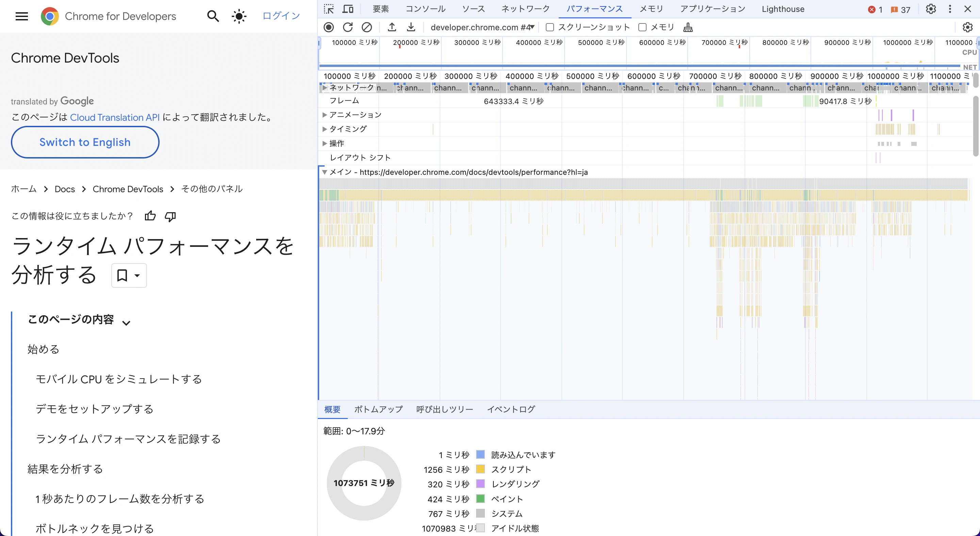Open the developer.chrome.com #4 recording dropdown
Screen dimensions: 980x536
pyautogui.click(x=483, y=27)
